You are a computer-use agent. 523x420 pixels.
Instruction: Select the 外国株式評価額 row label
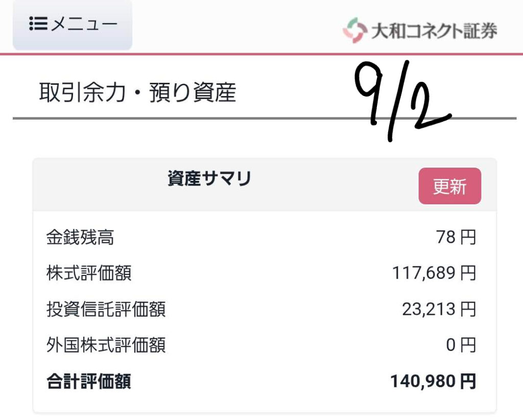tap(106, 344)
